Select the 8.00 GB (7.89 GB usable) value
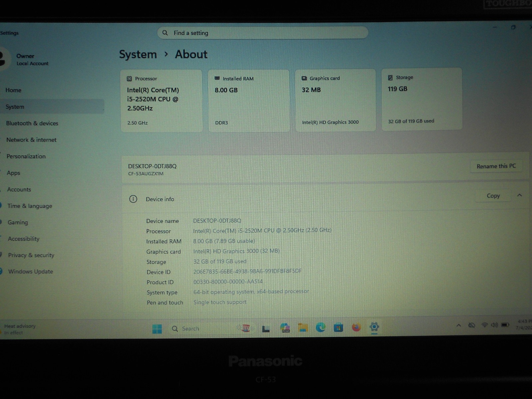Viewport: 532px width, 399px height. click(x=224, y=241)
